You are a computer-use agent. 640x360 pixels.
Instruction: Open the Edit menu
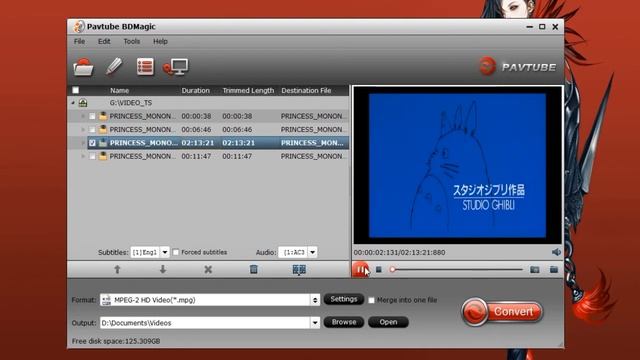pyautogui.click(x=104, y=41)
